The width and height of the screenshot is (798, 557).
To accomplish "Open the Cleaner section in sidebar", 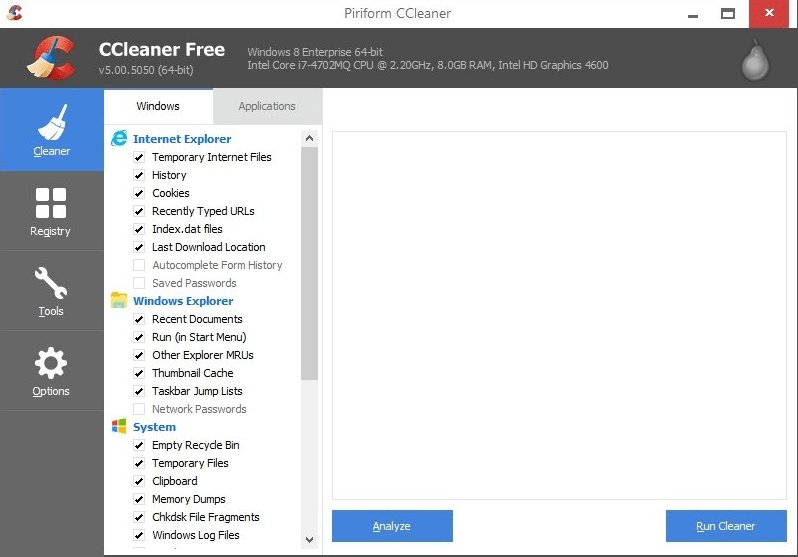I will point(51,129).
